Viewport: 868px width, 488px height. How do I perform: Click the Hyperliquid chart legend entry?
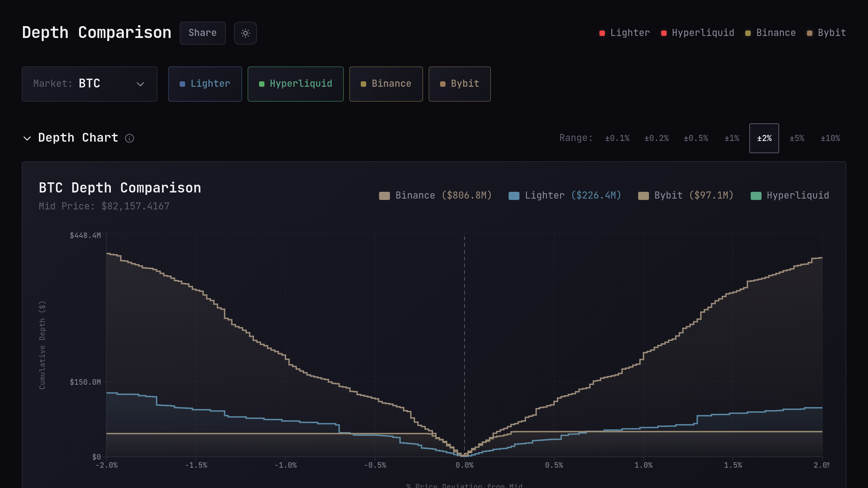tap(790, 196)
